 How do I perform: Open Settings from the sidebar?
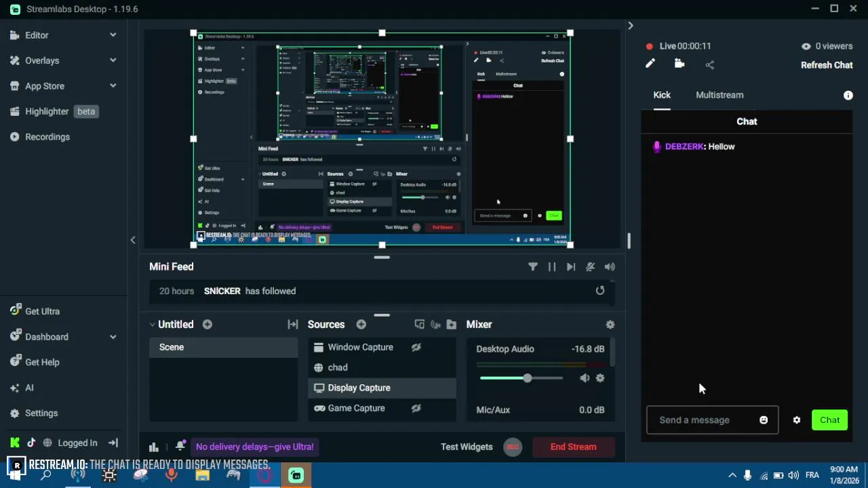coord(41,413)
